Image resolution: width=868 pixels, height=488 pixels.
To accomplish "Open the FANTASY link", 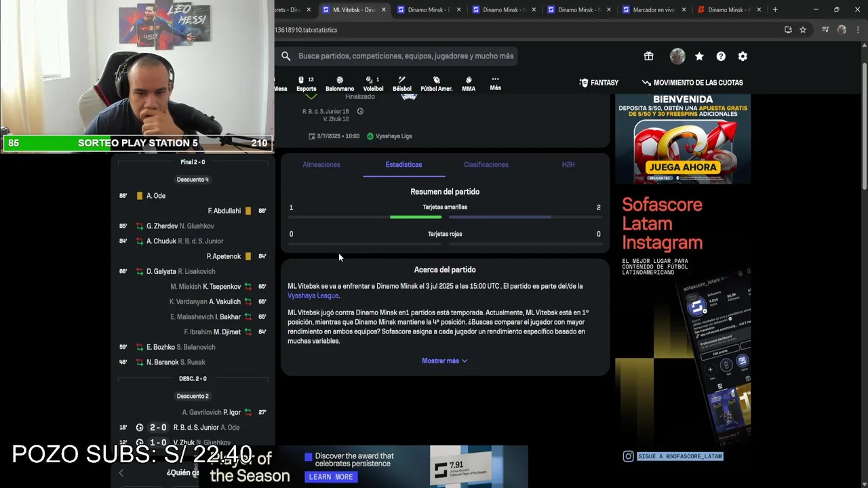I will 599,83.
